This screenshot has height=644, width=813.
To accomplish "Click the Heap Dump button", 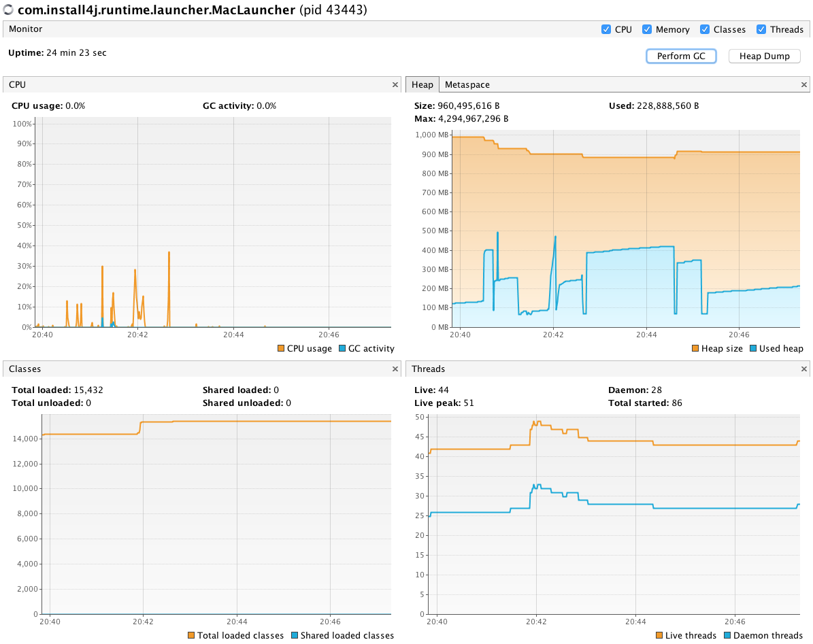I will 764,56.
